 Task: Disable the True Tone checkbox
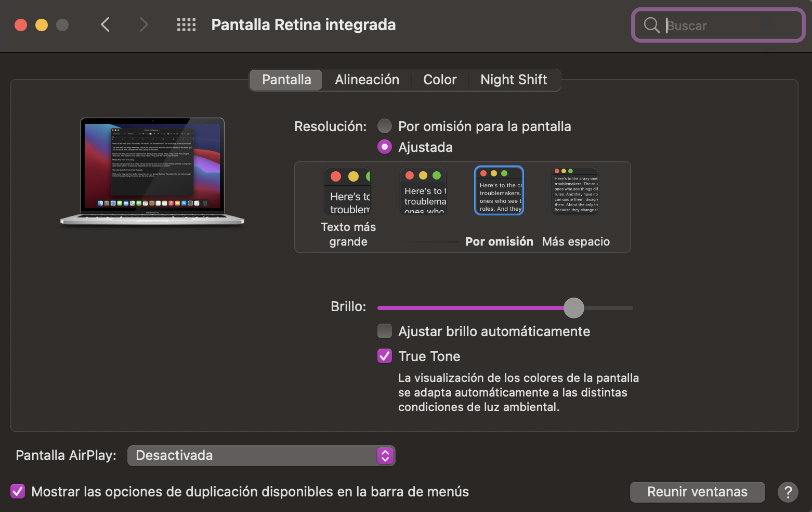point(385,356)
